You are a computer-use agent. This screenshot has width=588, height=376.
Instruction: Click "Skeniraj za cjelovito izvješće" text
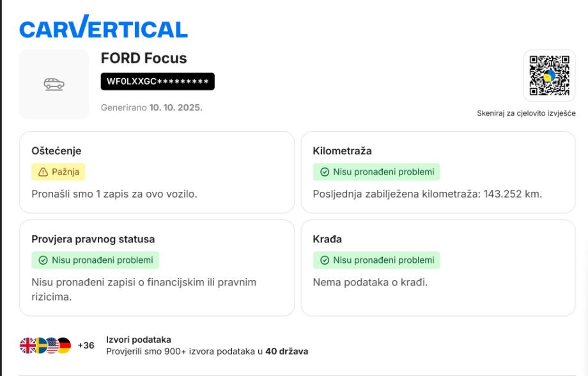tap(526, 113)
